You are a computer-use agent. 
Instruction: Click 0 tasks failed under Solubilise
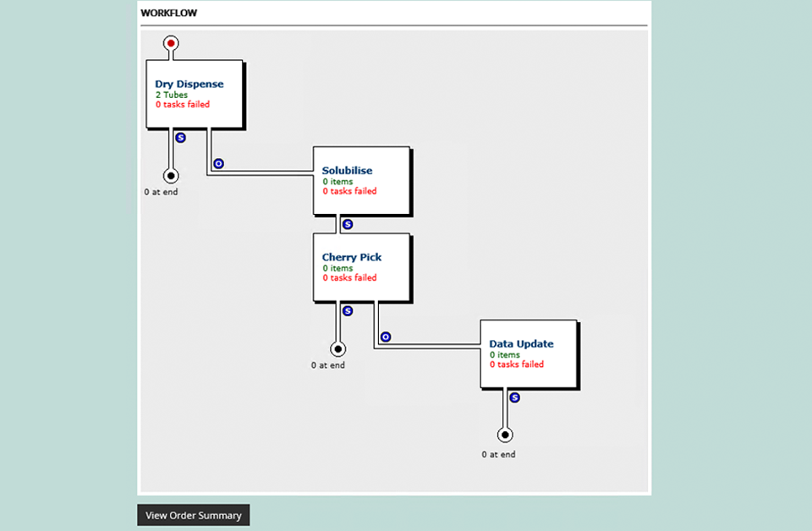[x=349, y=192]
